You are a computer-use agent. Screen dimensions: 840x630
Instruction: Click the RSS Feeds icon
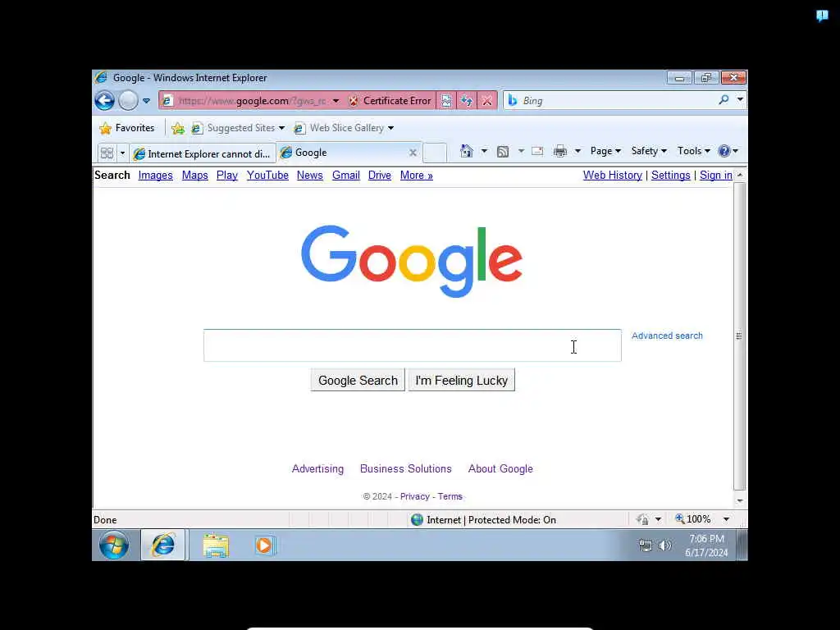(503, 152)
